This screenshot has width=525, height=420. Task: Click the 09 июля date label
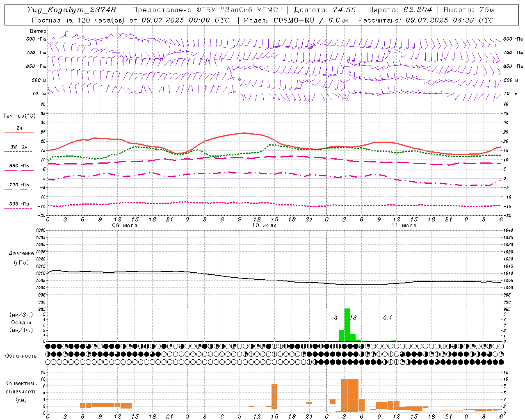click(x=125, y=226)
